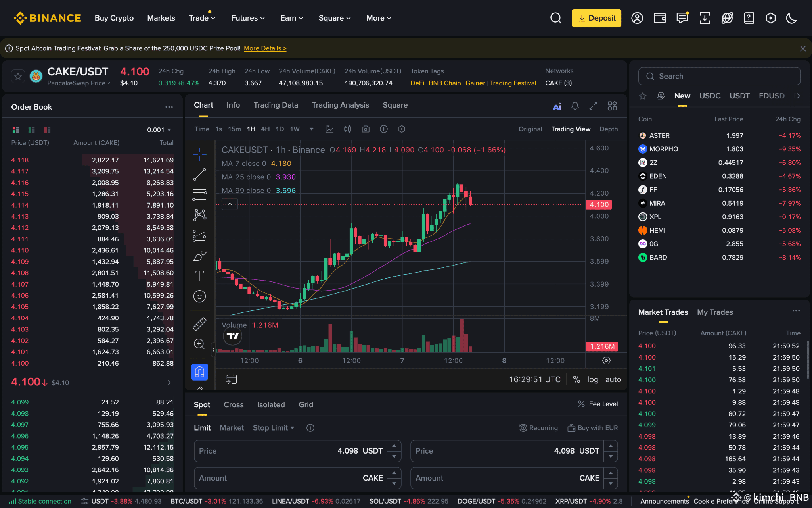The width and height of the screenshot is (812, 508).
Task: Expand the More menu
Action: coord(379,18)
